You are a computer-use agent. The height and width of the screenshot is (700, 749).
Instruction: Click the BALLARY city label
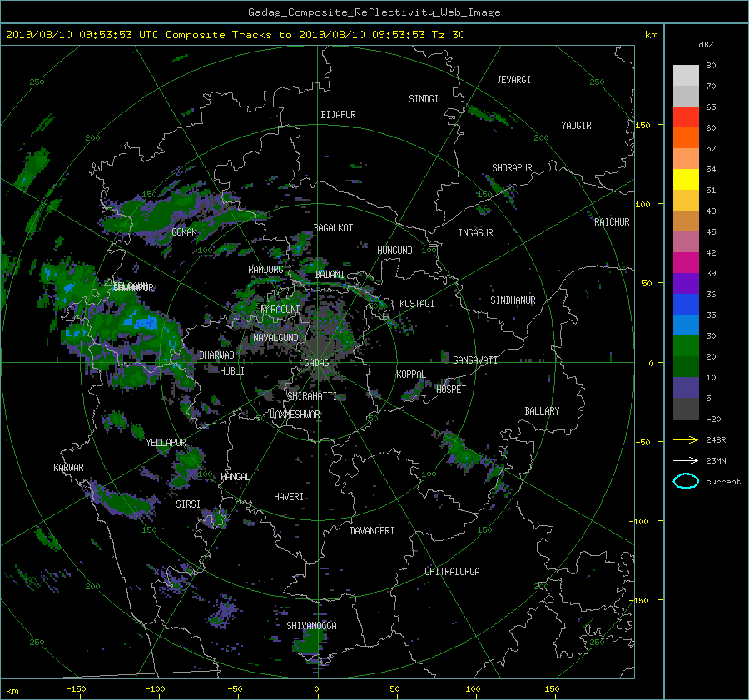(542, 411)
